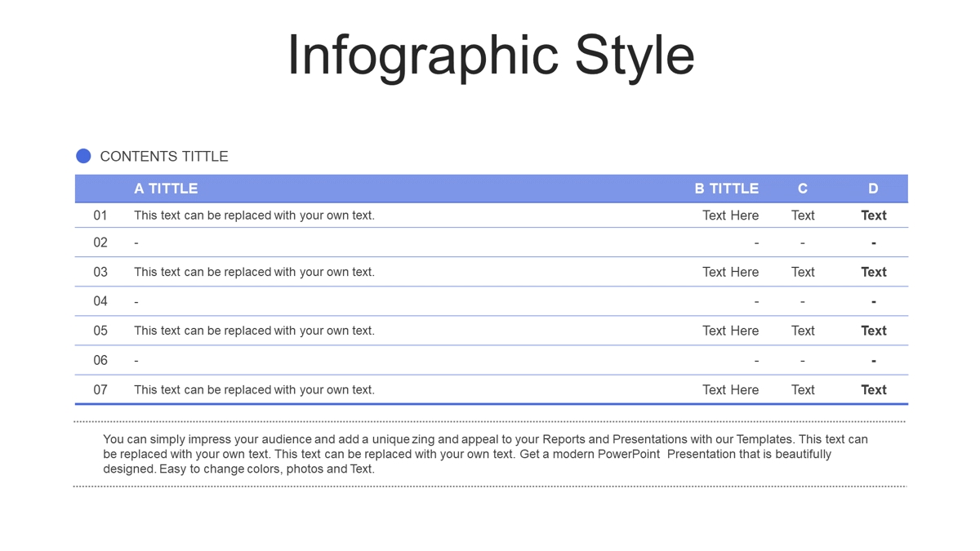Click the CONTENTS TITTLE label
The width and height of the screenshot is (980, 551).
coord(164,156)
